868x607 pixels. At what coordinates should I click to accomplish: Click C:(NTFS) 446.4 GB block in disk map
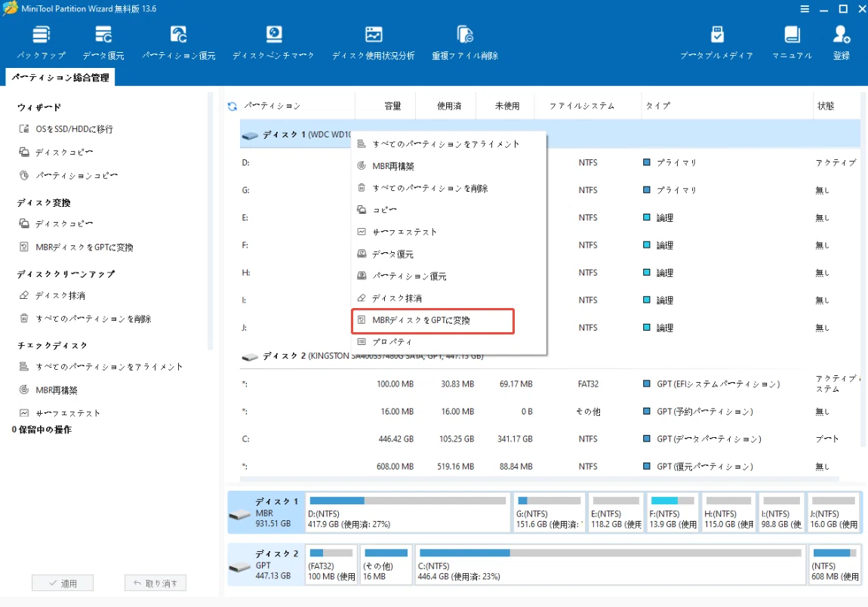[x=610, y=565]
